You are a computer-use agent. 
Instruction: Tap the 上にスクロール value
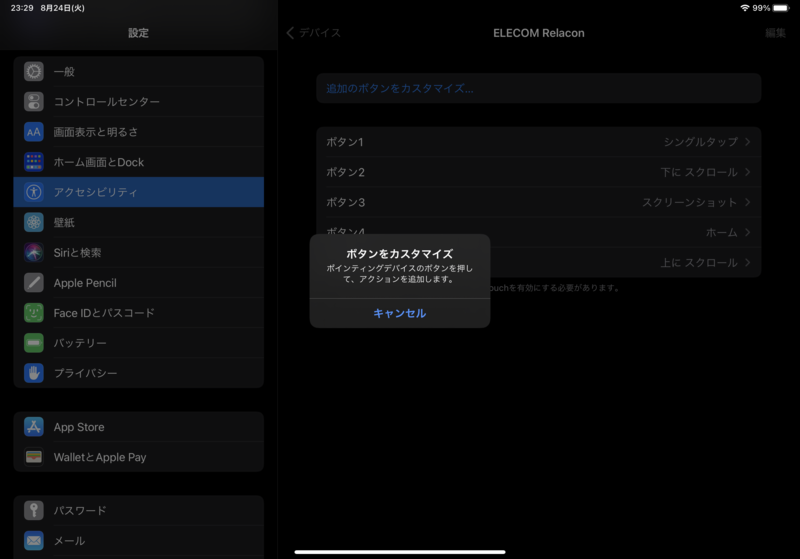tap(699, 263)
